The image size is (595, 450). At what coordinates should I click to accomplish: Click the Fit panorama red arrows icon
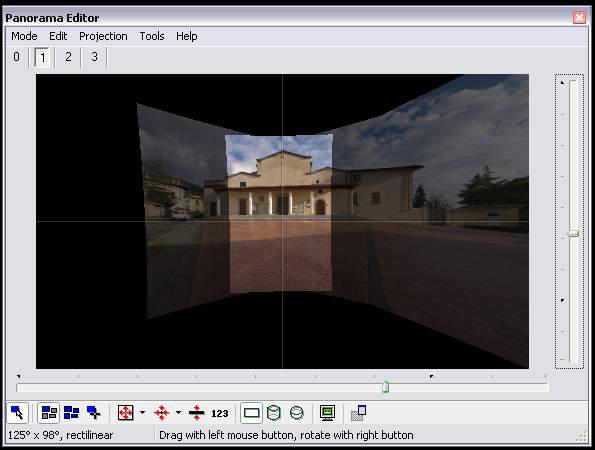click(125, 413)
